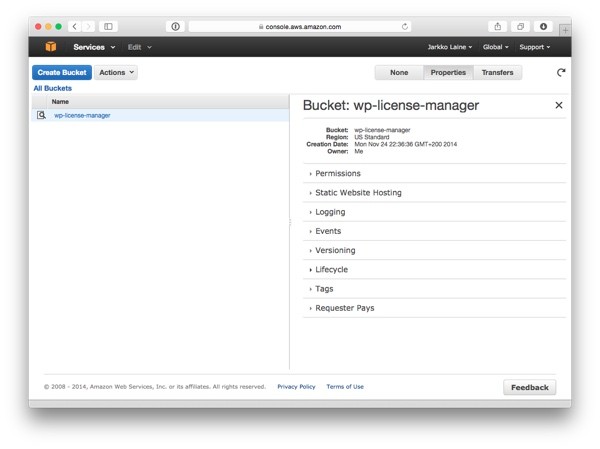Open the Global region dropdown

coord(496,47)
